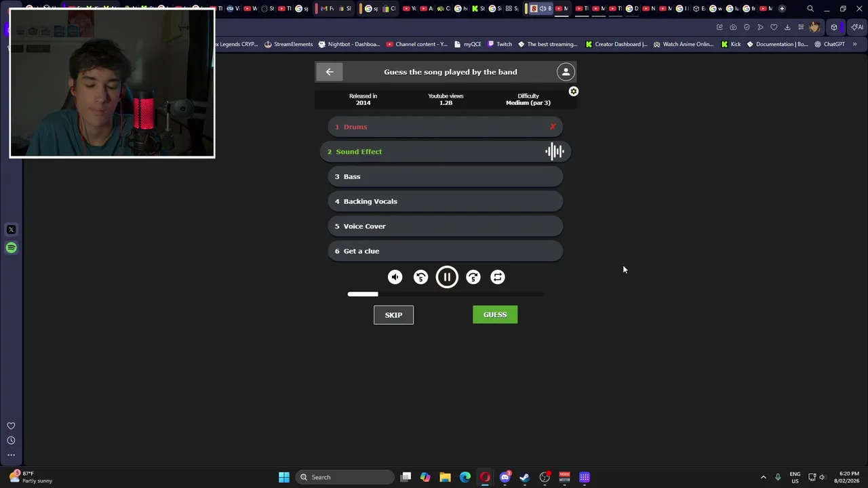Image resolution: width=868 pixels, height=488 pixels.
Task: Open The best streaming bookmark
Action: (x=547, y=44)
